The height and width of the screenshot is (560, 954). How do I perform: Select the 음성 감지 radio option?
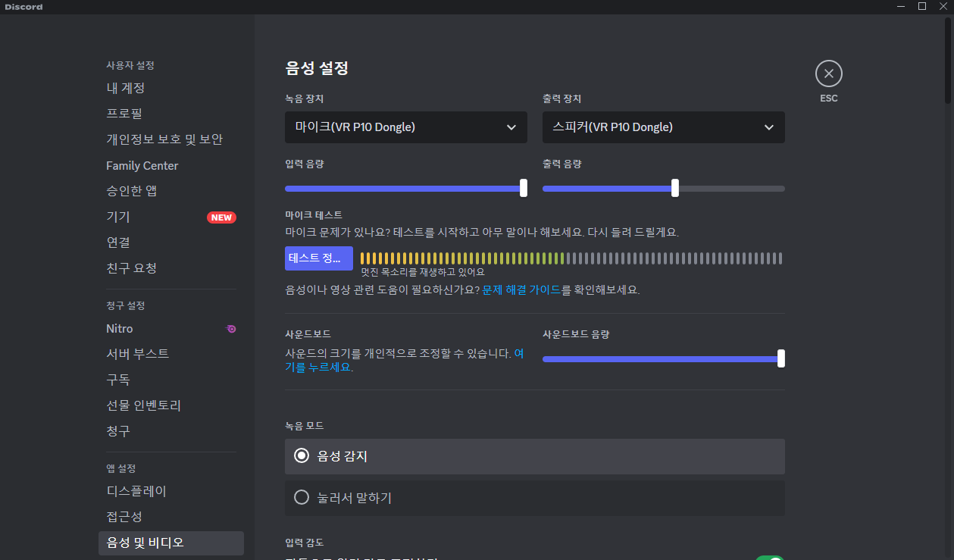[x=535, y=456]
